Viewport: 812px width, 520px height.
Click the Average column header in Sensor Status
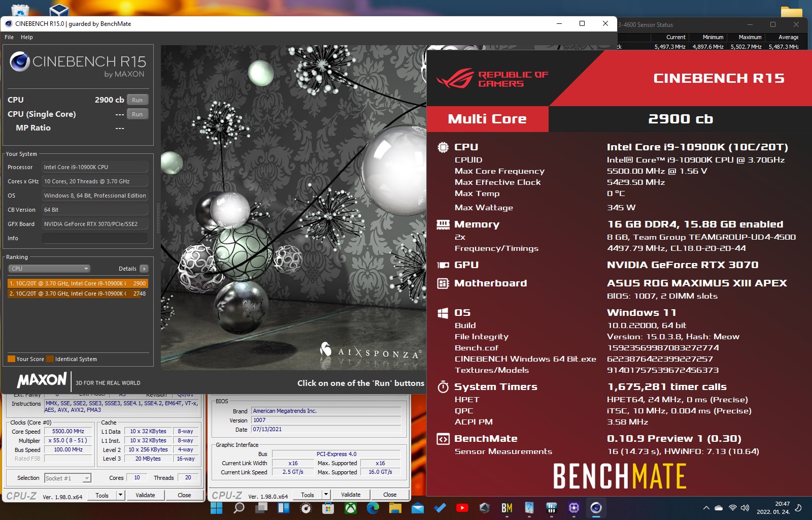[x=788, y=37]
